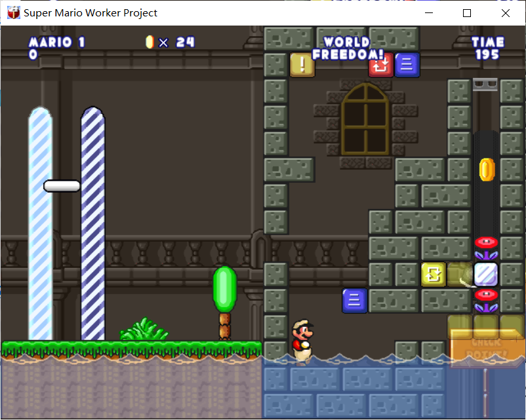Click the light blue striped pillar
Viewport: 526px width, 420px height.
pyautogui.click(x=40, y=223)
